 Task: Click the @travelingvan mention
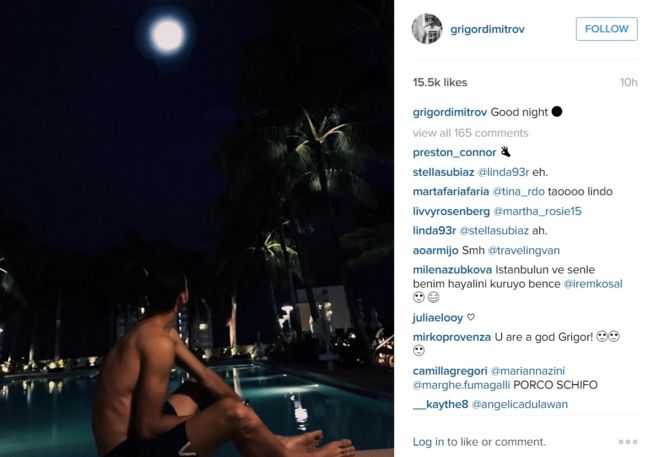[524, 250]
